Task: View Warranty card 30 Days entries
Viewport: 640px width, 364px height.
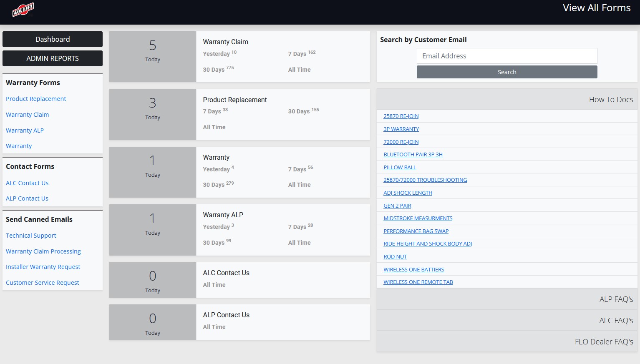Action: pyautogui.click(x=218, y=184)
